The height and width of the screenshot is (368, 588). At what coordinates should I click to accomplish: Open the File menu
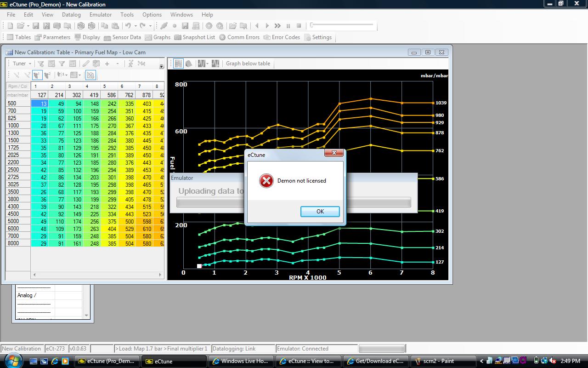[11, 15]
